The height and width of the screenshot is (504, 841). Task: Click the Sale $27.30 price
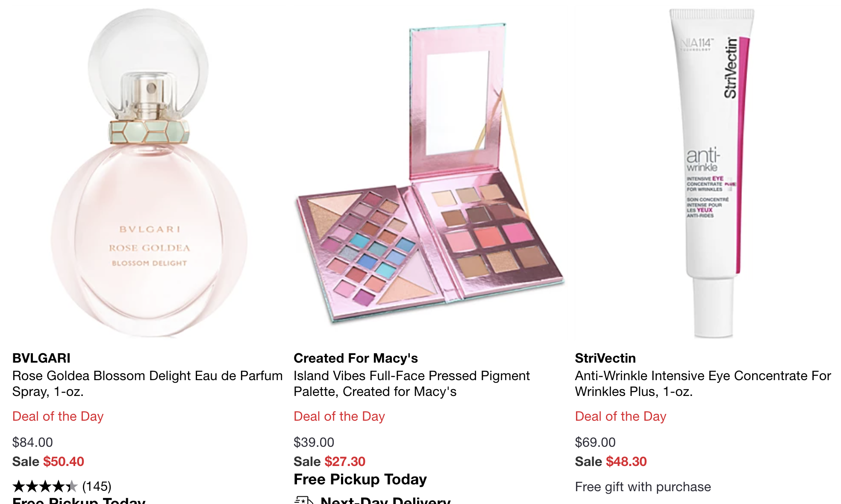coord(329,461)
